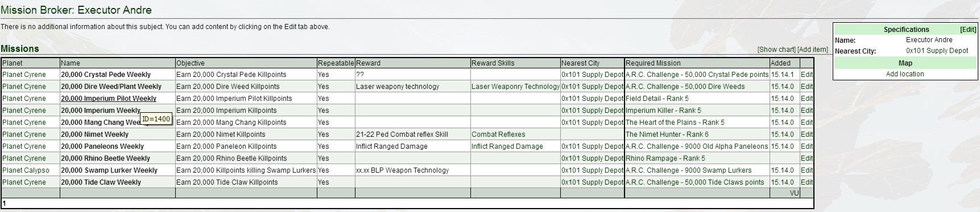
Task: Edit the 20,000 Rhino Beetle Weekly row
Action: 807,158
